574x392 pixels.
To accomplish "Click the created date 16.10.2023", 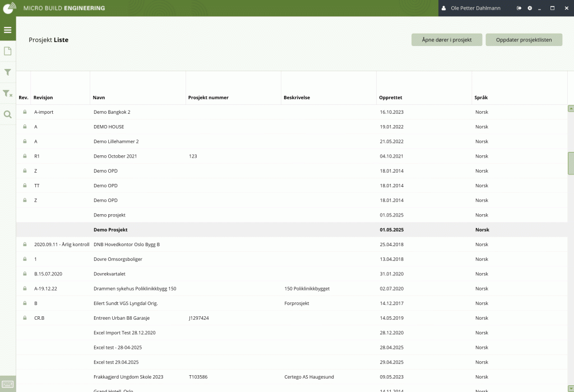I will click(392, 112).
